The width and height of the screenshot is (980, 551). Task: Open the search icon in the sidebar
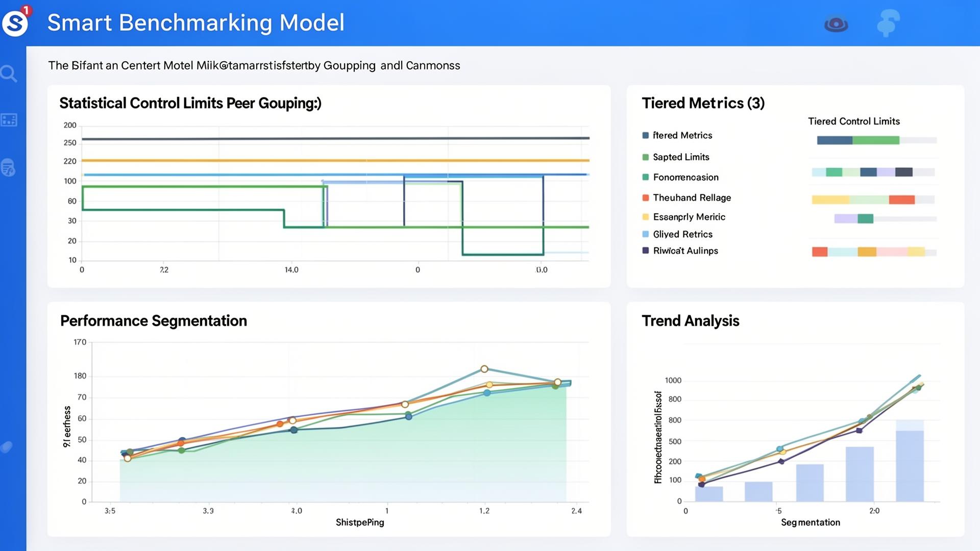coord(9,73)
